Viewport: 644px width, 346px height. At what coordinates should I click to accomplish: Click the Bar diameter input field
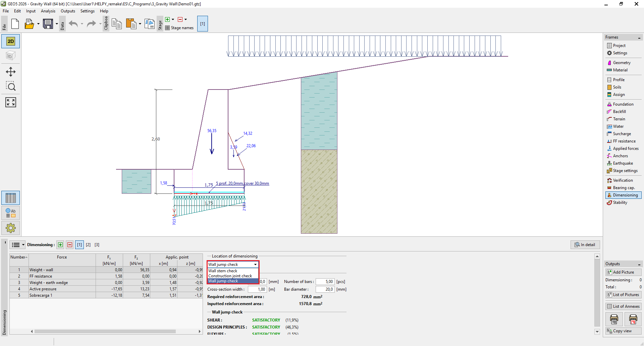[325, 289]
